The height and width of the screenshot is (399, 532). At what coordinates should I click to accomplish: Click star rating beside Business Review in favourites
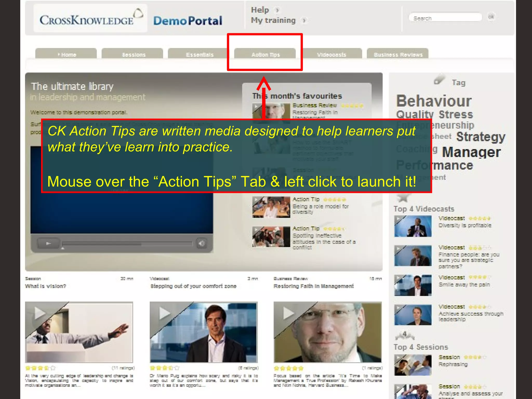(352, 105)
